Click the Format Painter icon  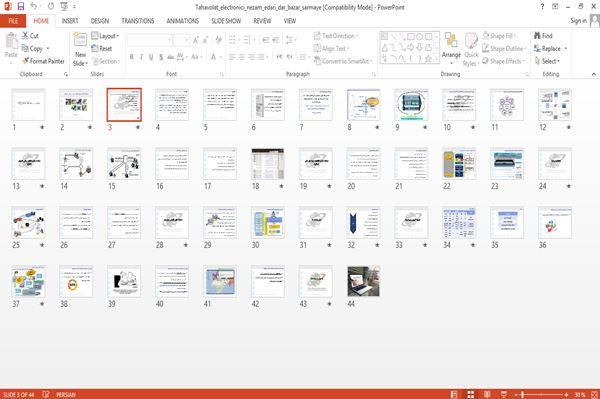(26, 61)
